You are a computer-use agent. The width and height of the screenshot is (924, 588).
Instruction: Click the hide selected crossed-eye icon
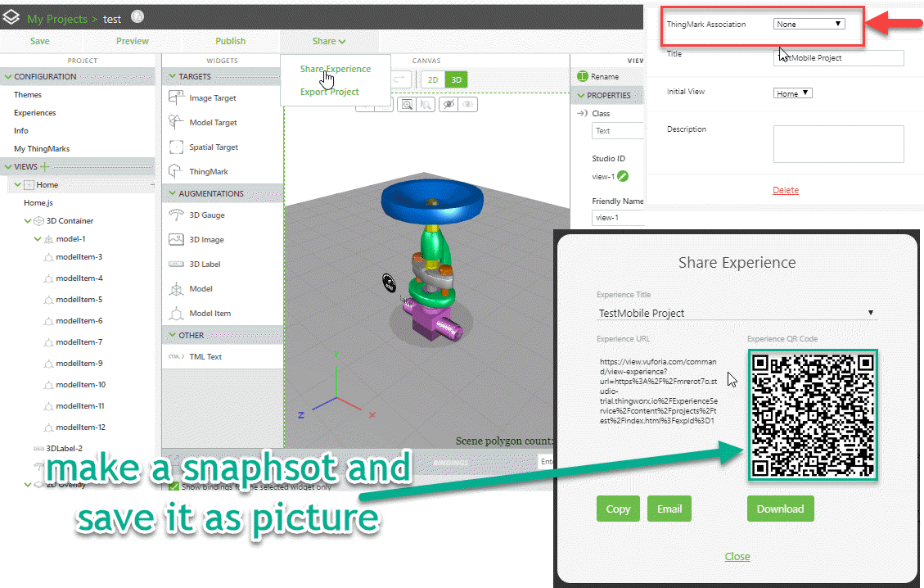coord(448,104)
